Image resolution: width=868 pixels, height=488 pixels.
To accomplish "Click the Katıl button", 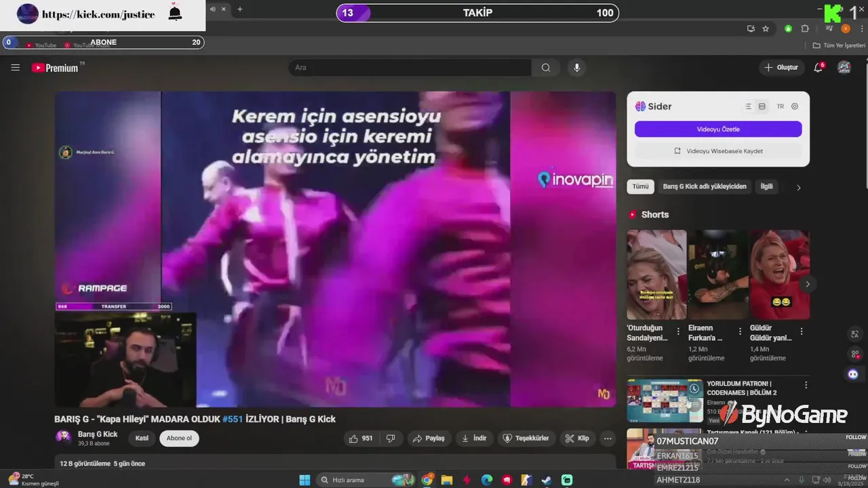I will click(142, 439).
